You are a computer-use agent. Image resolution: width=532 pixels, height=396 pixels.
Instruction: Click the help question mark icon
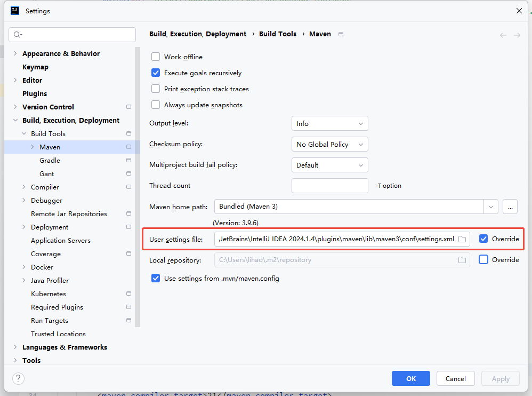[x=18, y=378]
